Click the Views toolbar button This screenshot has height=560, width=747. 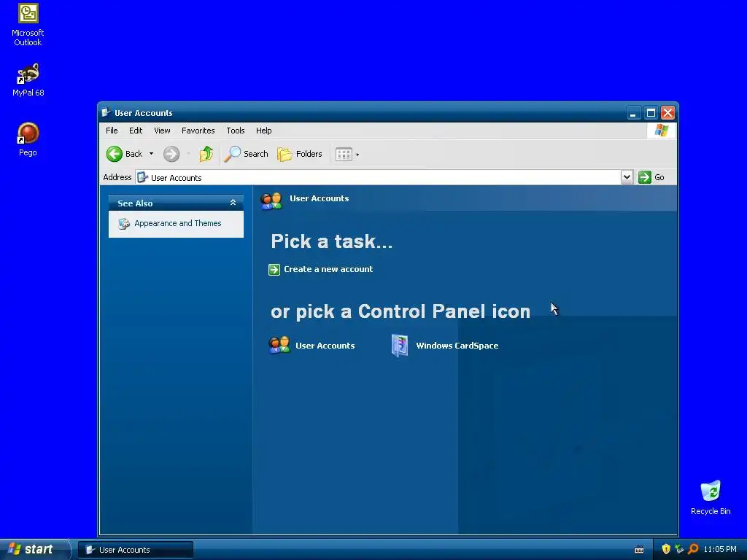(x=344, y=154)
